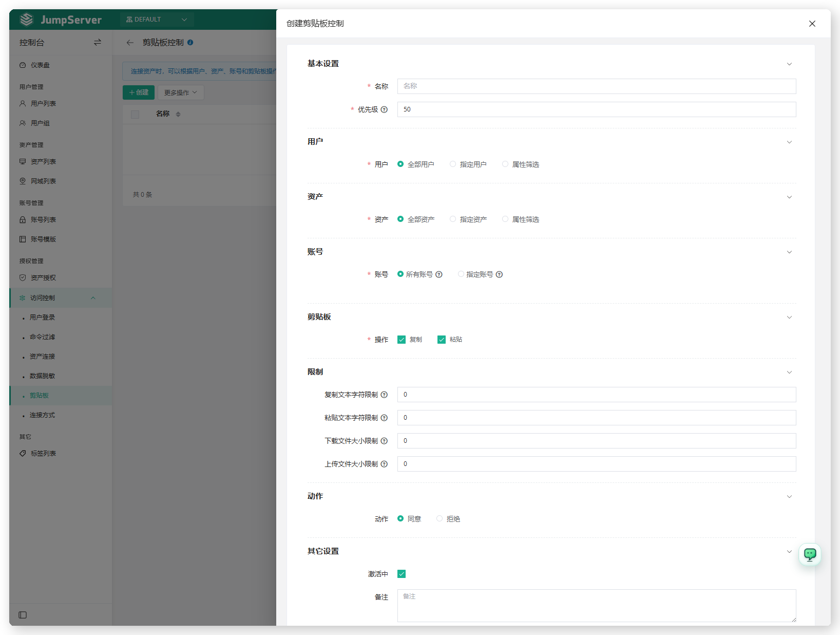The width and height of the screenshot is (840, 635).
Task: Open the DEFAULT organization dropdown
Action: 157,20
